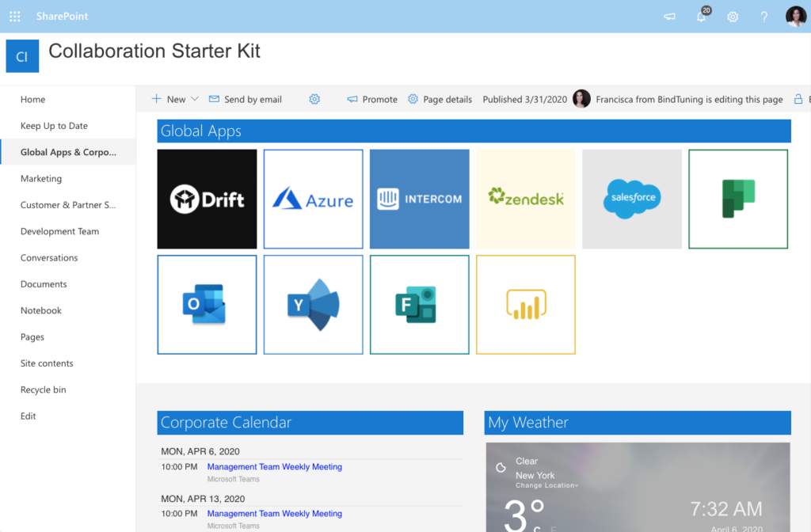Open the Yammer app tile

(x=314, y=305)
